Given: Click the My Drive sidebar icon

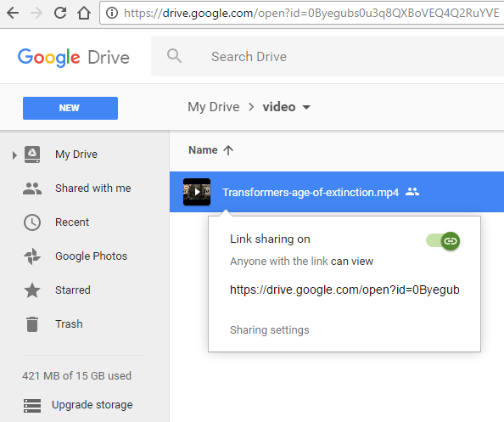Looking at the screenshot, I should [x=32, y=155].
